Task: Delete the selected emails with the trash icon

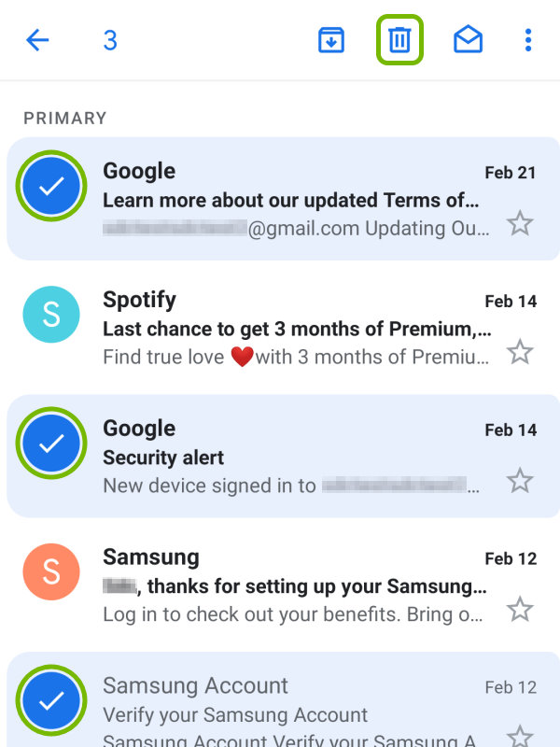Action: tap(400, 40)
